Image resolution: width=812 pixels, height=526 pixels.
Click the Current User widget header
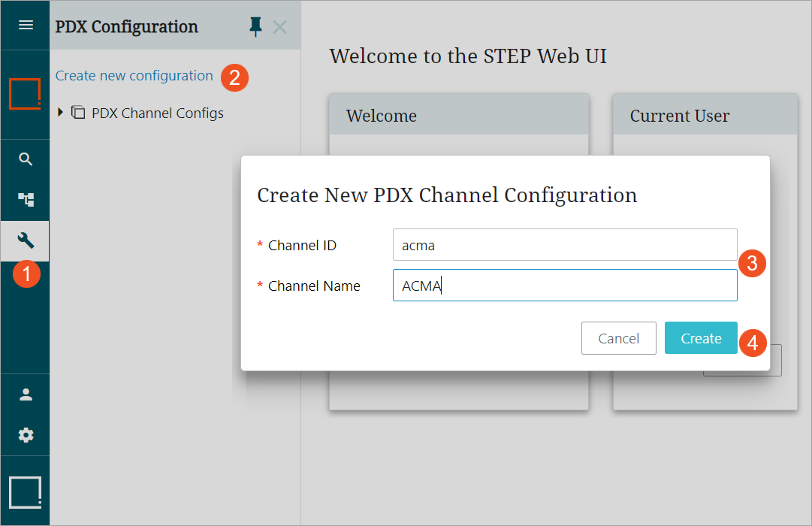click(x=705, y=115)
